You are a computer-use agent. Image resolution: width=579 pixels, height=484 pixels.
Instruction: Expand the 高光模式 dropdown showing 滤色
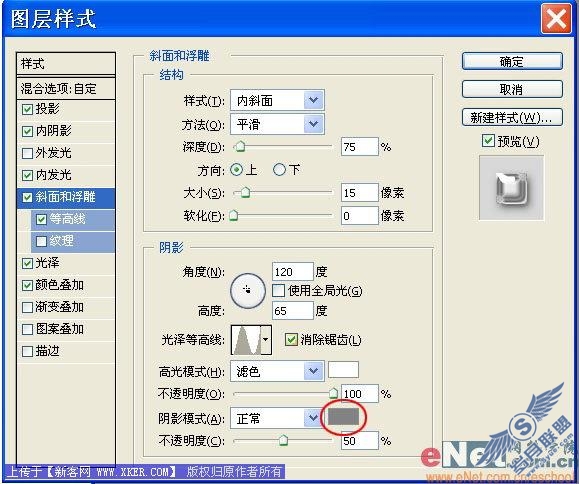pyautogui.click(x=277, y=371)
